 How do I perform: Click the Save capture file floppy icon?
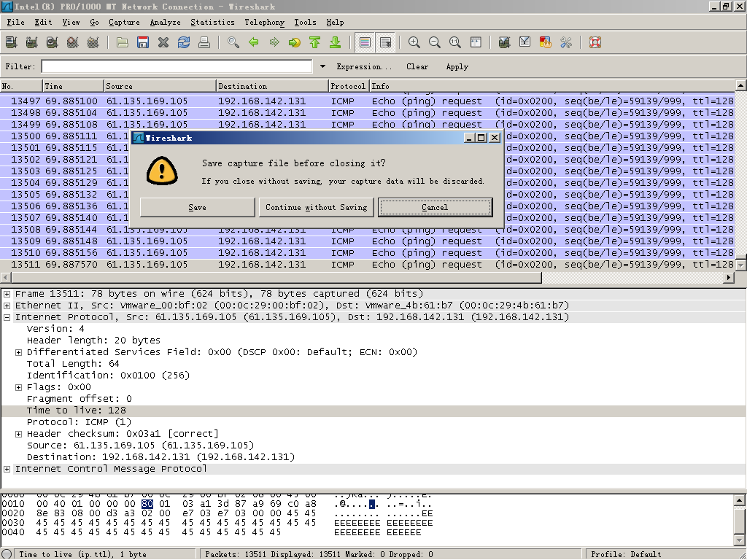[143, 42]
